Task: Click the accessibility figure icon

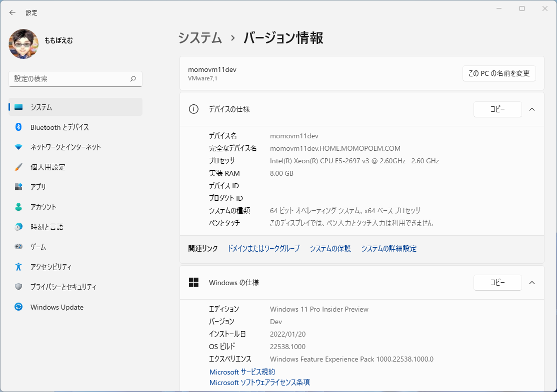Action: [18, 267]
